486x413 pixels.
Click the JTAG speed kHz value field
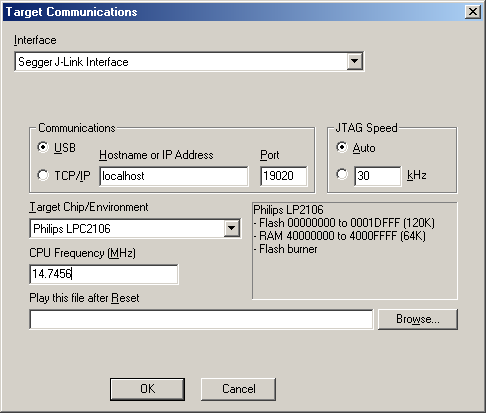[x=377, y=176]
